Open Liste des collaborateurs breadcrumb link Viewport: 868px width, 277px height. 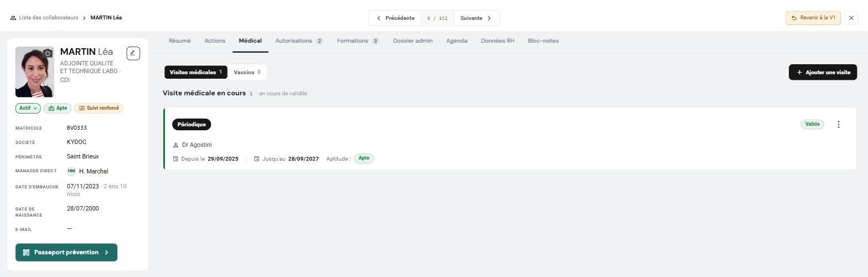pyautogui.click(x=49, y=18)
